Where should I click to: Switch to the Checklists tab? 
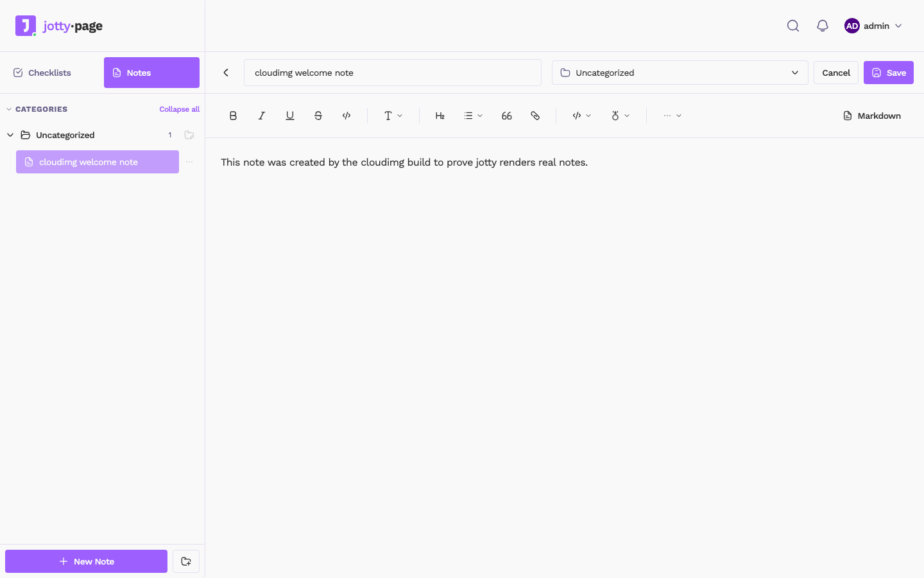pyautogui.click(x=53, y=73)
